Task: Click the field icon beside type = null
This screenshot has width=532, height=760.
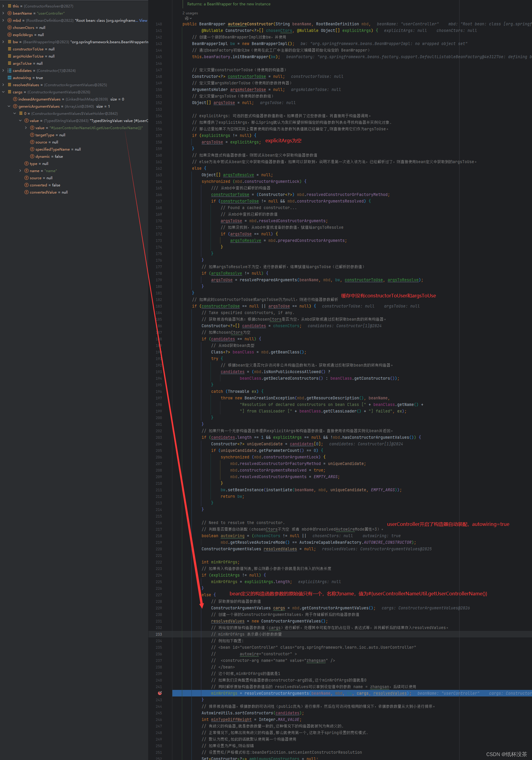Action: coord(27,163)
